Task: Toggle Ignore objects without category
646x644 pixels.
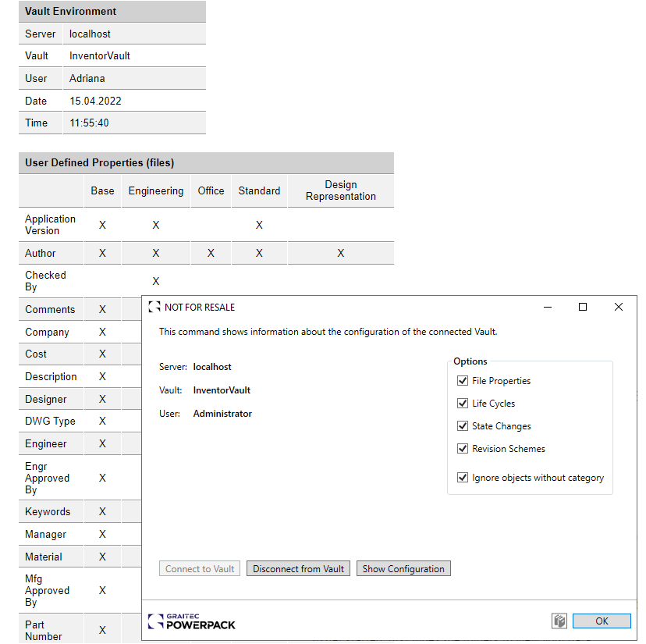Action: pyautogui.click(x=463, y=478)
